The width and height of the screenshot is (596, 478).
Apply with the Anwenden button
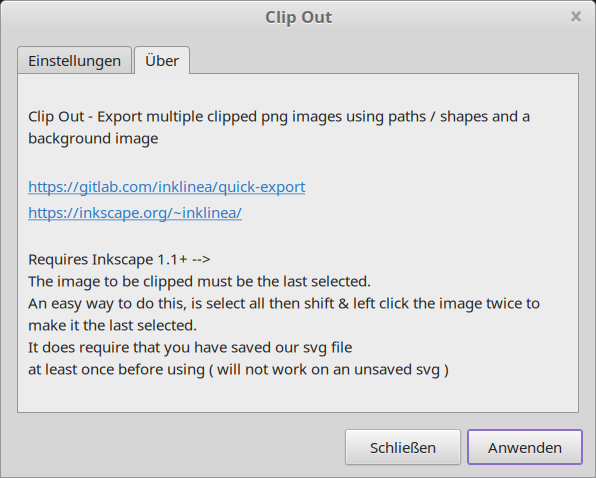pos(525,447)
